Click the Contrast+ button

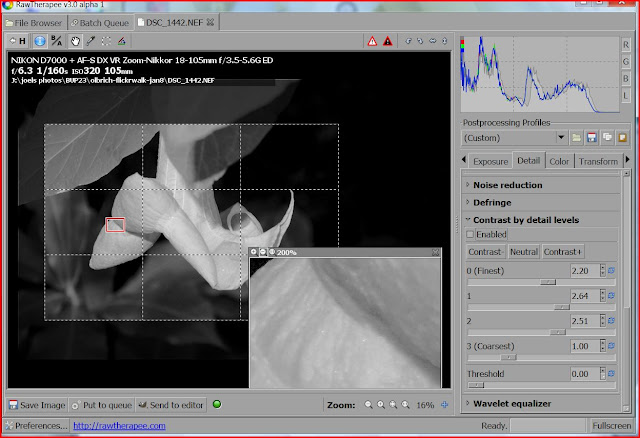[563, 252]
